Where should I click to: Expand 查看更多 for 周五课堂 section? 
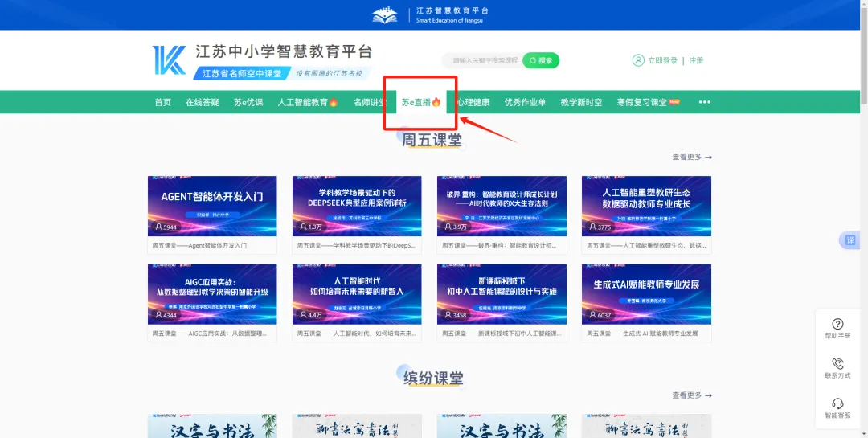(691, 158)
